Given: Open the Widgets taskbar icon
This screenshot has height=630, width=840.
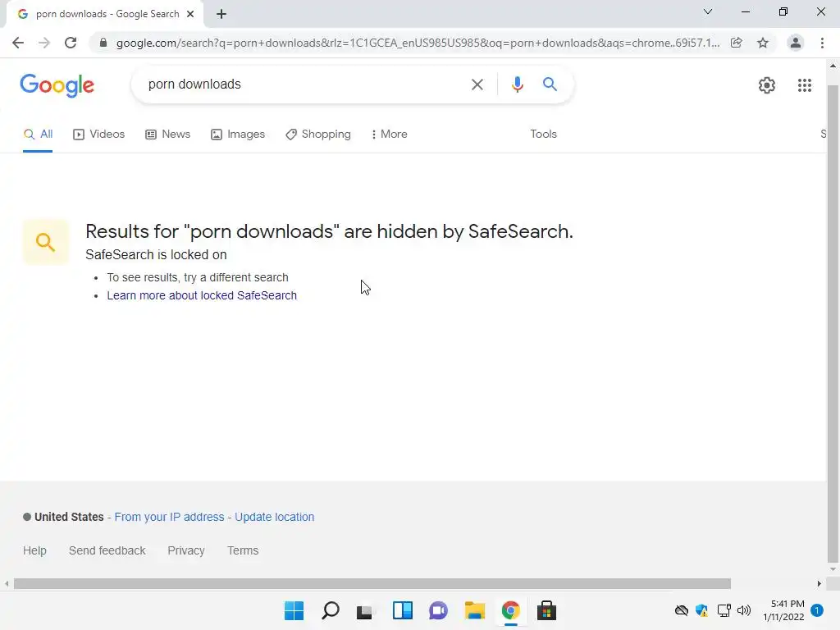Looking at the screenshot, I should tap(402, 610).
